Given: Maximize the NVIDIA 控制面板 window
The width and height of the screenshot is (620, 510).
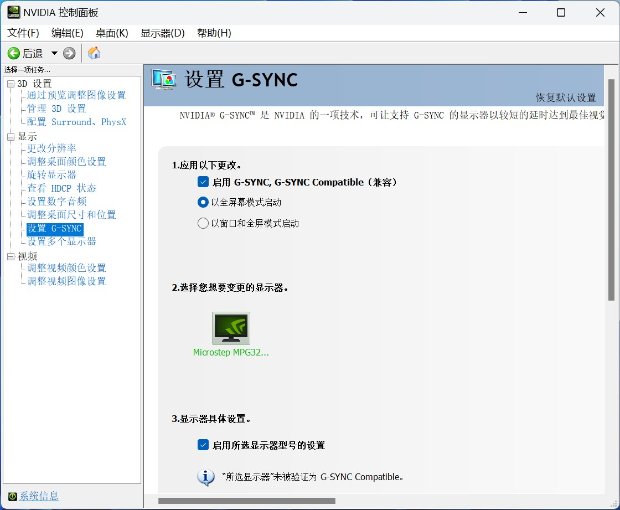Looking at the screenshot, I should 561,13.
